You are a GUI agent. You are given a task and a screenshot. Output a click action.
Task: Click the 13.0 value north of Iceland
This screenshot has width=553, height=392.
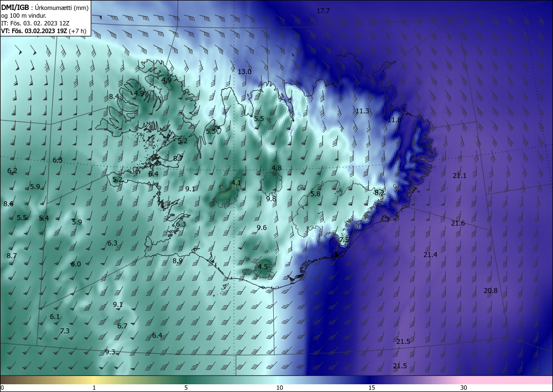pyautogui.click(x=244, y=72)
